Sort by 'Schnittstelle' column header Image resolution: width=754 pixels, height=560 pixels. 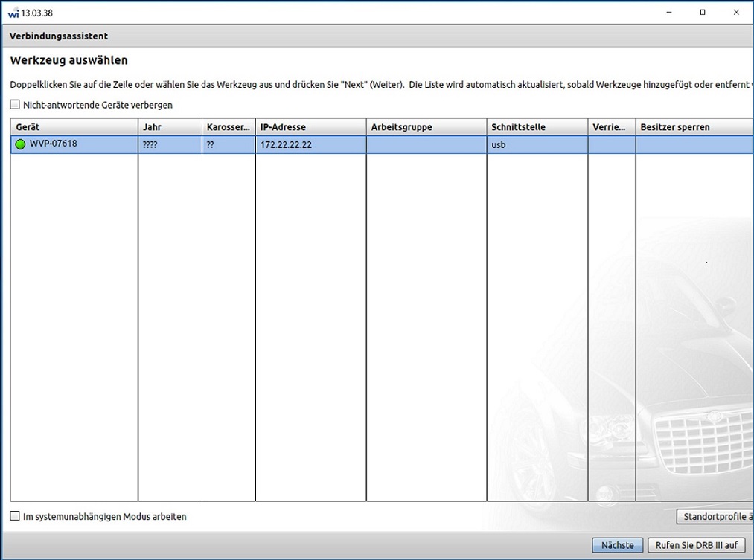[537, 127]
